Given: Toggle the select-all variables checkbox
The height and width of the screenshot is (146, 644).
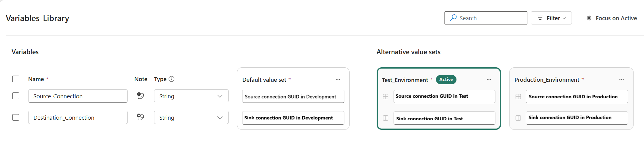Looking at the screenshot, I should [16, 79].
